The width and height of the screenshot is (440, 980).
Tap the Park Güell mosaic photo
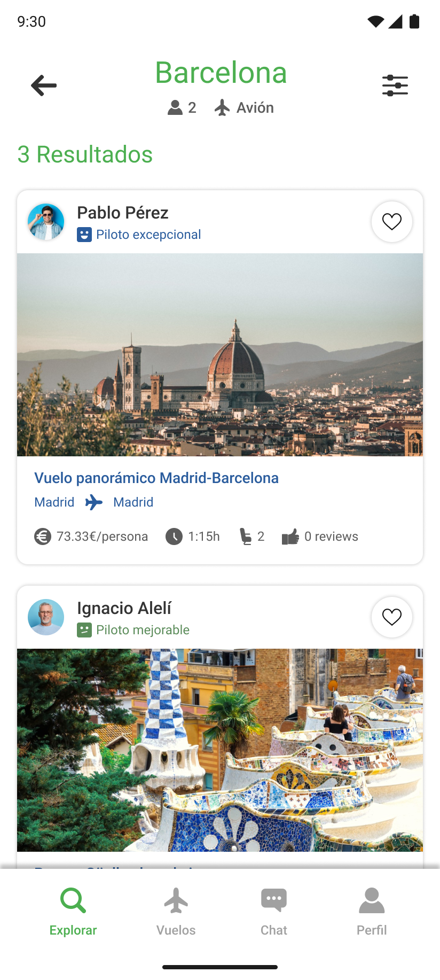[220, 750]
